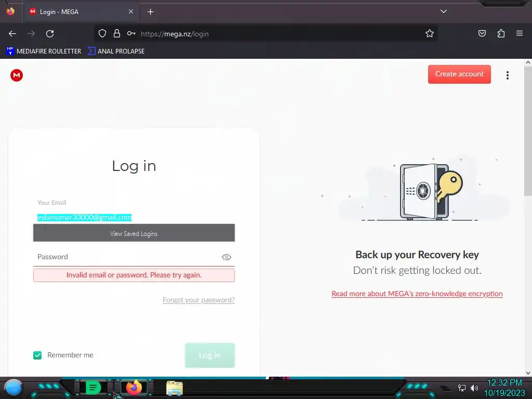Viewport: 532px width, 399px height.
Task: Open the Save to Pocket button
Action: coord(482,33)
